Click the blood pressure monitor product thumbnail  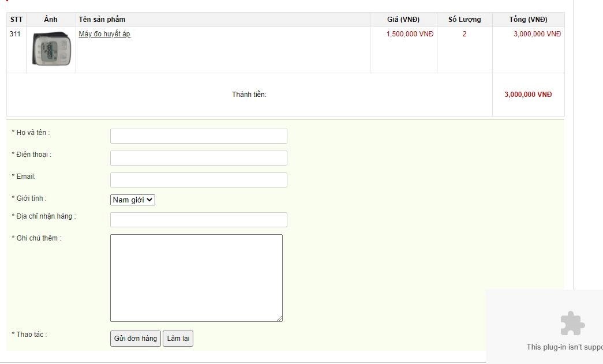pos(51,50)
